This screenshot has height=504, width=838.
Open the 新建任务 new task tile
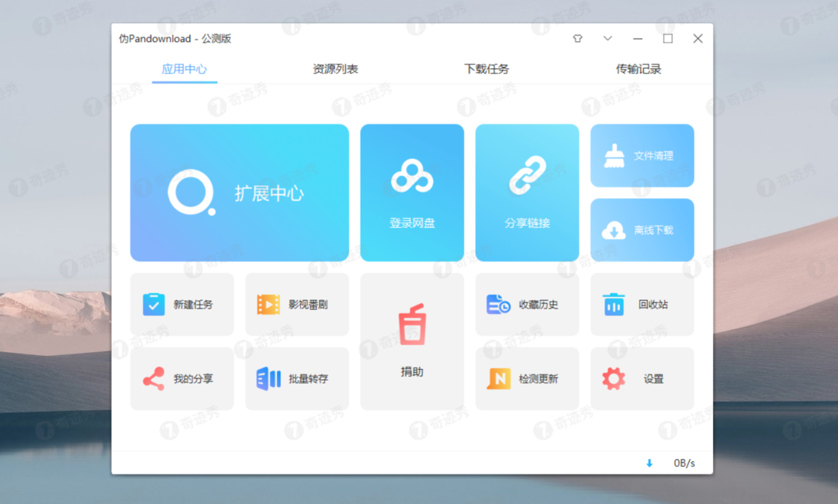[182, 304]
